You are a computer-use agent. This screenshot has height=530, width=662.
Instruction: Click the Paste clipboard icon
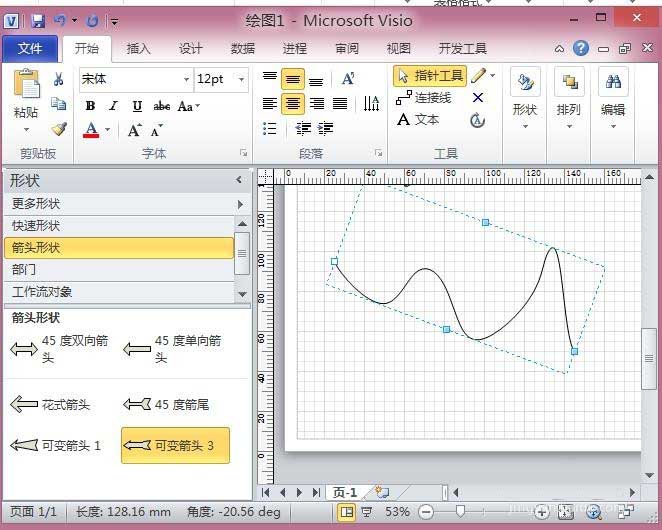pyautogui.click(x=27, y=84)
